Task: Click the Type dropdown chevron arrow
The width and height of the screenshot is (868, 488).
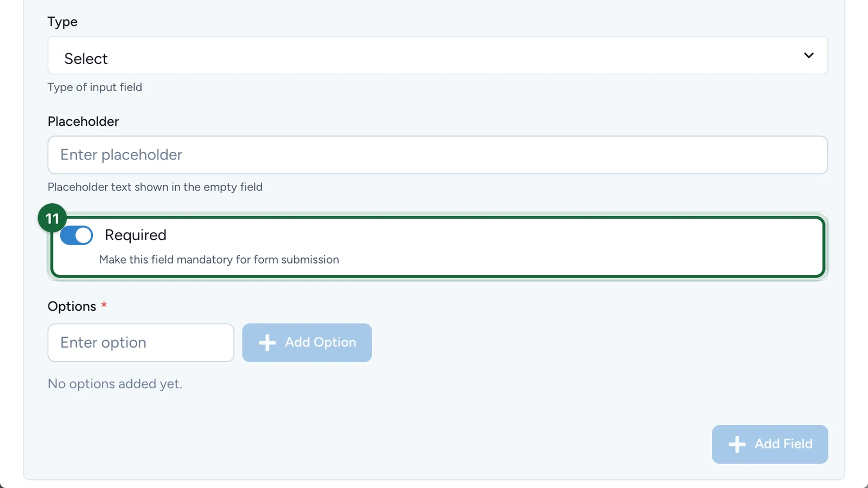Action: pos(808,55)
